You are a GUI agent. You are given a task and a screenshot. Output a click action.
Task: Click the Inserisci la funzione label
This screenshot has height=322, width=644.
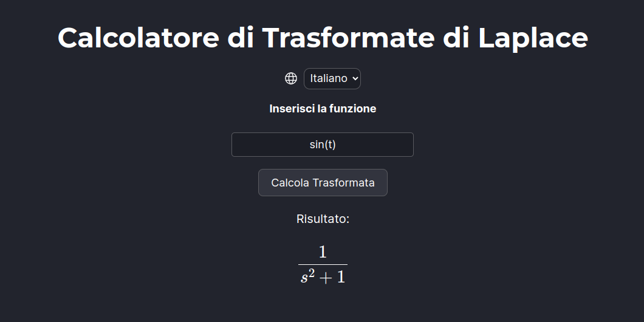[x=323, y=109]
